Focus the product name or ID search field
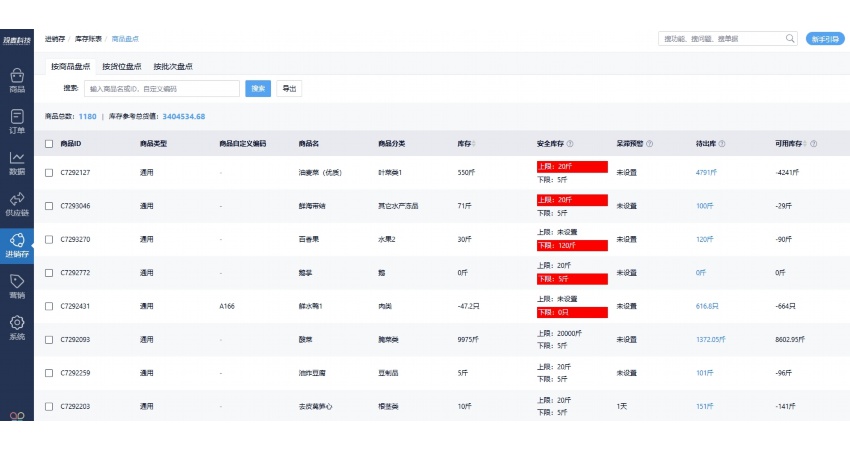 (162, 89)
